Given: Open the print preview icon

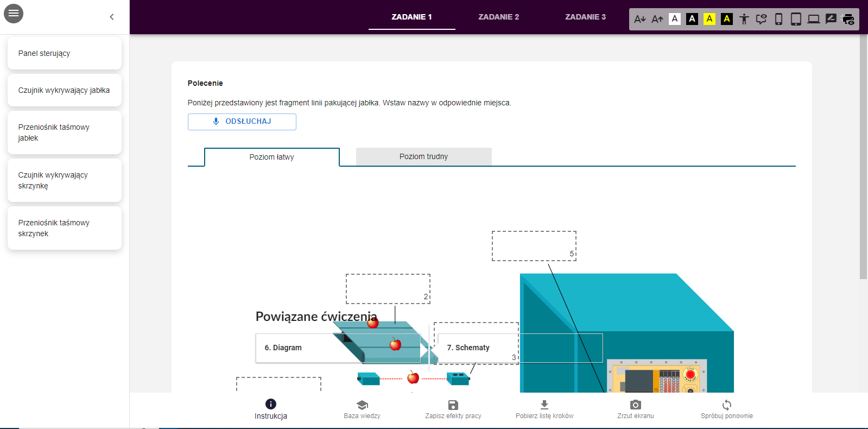Looking at the screenshot, I should pos(848,19).
